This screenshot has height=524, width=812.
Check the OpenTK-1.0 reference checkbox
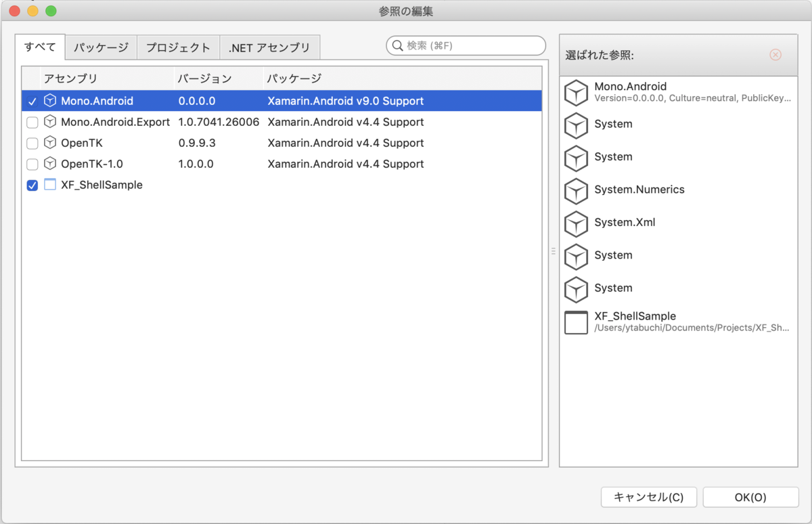[32, 165]
